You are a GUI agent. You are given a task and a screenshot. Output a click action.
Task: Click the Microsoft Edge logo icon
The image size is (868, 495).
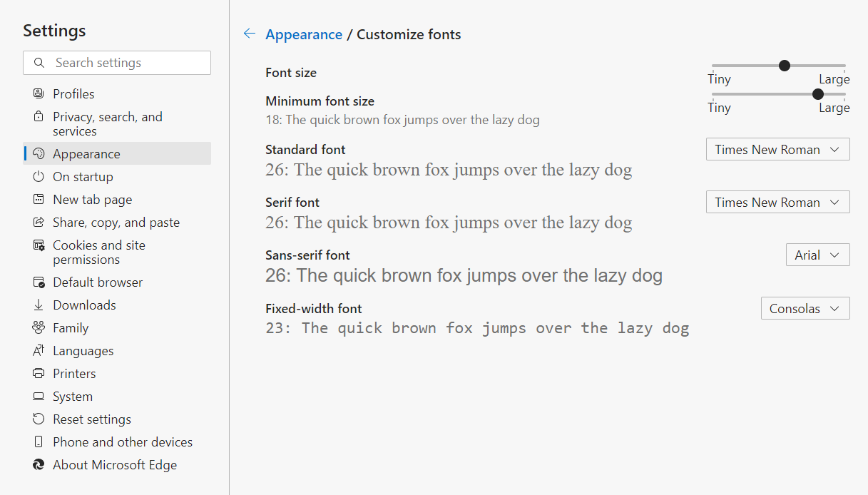(x=39, y=465)
